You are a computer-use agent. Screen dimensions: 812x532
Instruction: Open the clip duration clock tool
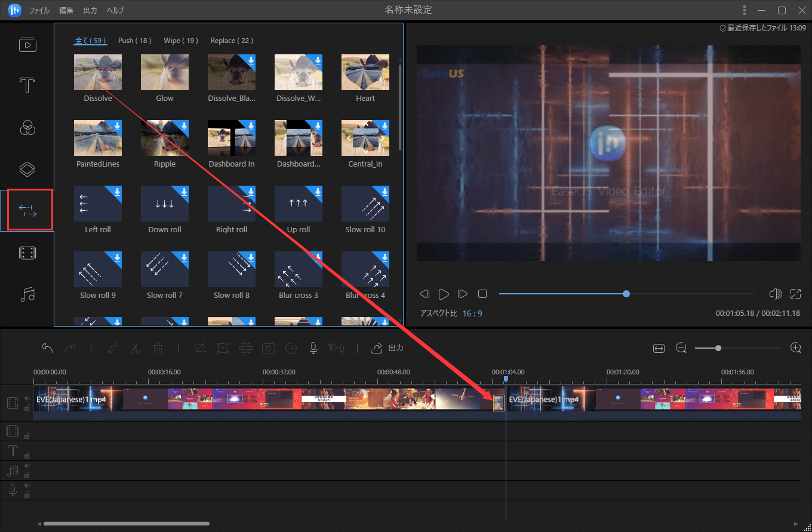[x=291, y=348]
